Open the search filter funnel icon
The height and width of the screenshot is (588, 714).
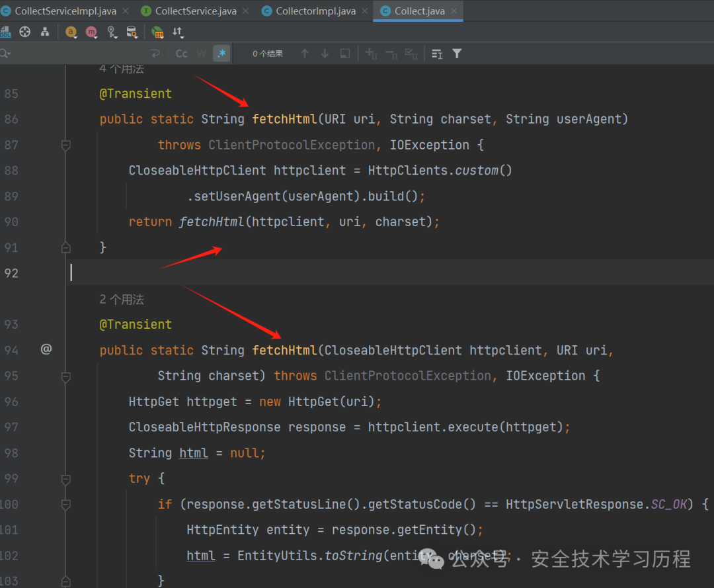click(457, 54)
